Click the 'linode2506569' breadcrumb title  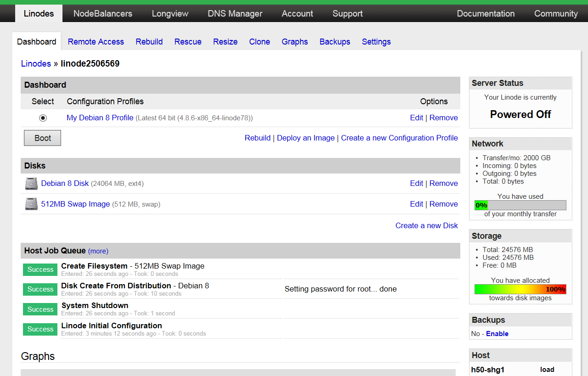[x=90, y=64]
